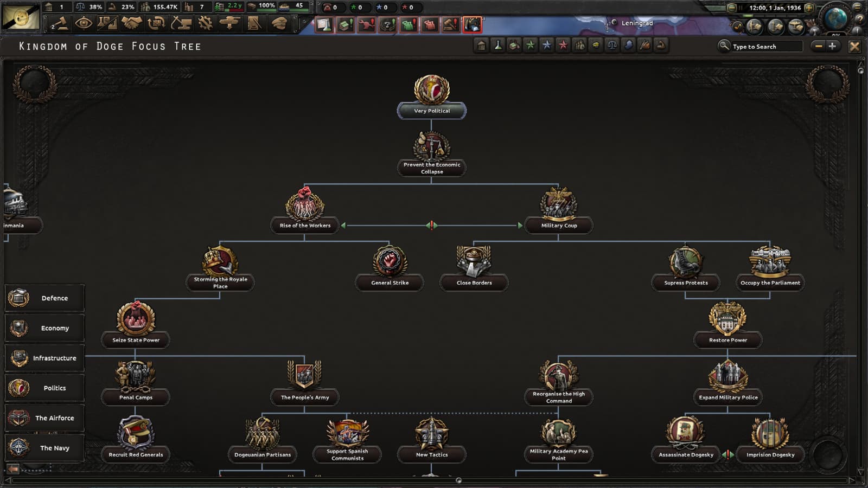
Task: Click the horizontal scrollbar handle at bottom
Action: pyautogui.click(x=459, y=480)
